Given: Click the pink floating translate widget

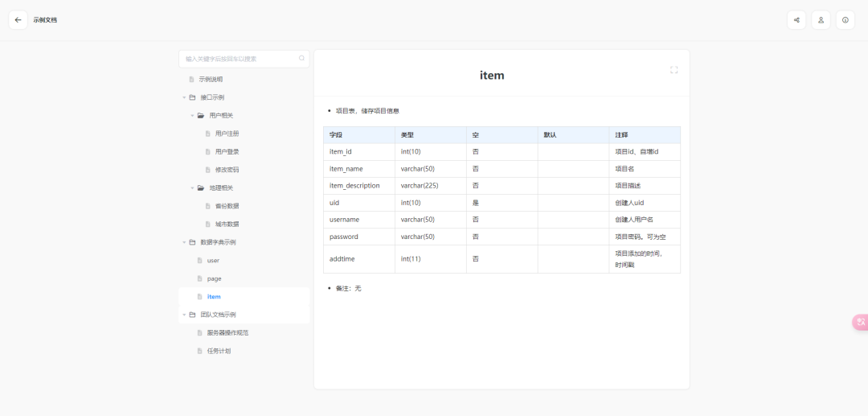Looking at the screenshot, I should pos(860,322).
